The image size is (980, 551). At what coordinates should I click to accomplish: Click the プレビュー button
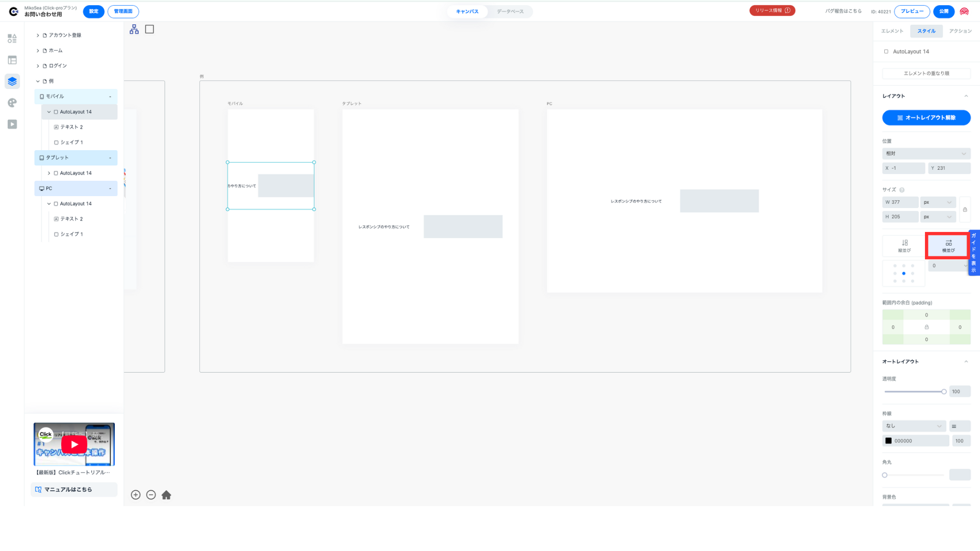pyautogui.click(x=912, y=11)
